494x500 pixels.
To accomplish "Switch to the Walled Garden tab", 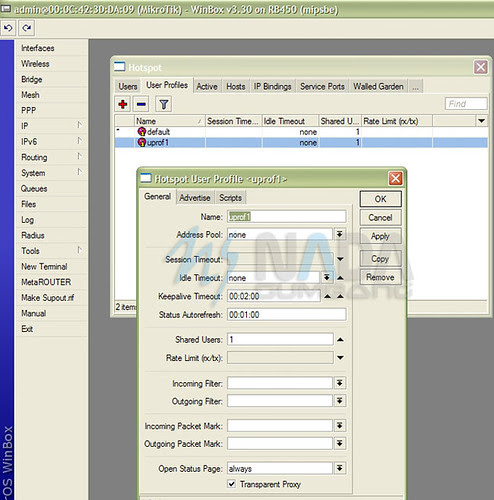I will click(x=378, y=87).
